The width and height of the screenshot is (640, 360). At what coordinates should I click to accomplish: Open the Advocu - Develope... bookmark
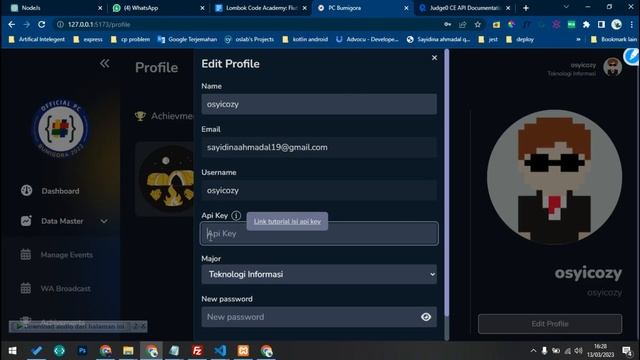point(367,39)
